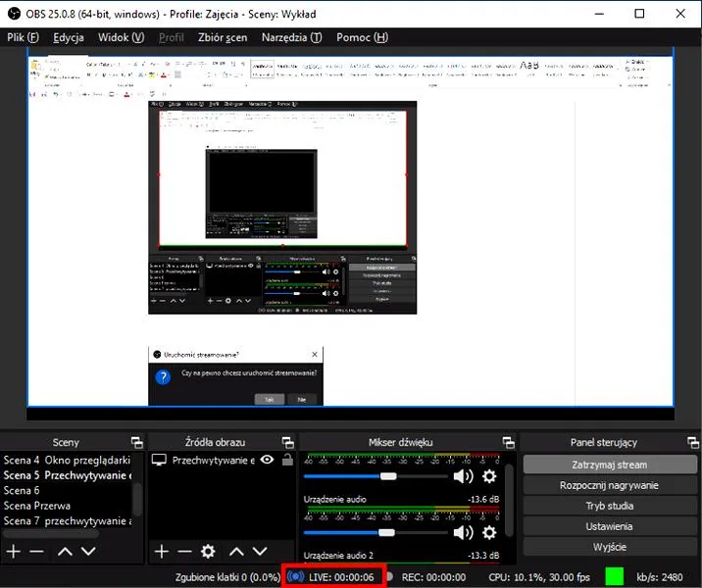Click the CPU: 10.1%, 30.00 fps status

click(539, 577)
